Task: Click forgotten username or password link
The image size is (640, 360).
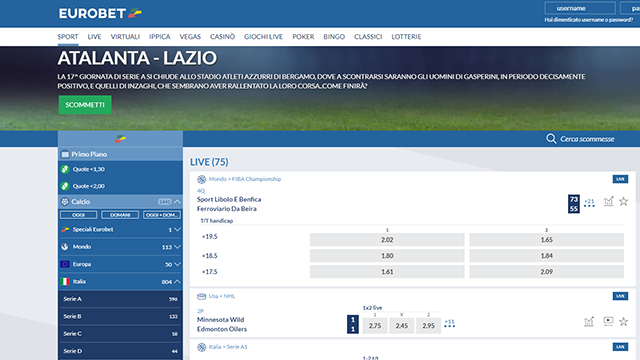Action: click(x=589, y=20)
